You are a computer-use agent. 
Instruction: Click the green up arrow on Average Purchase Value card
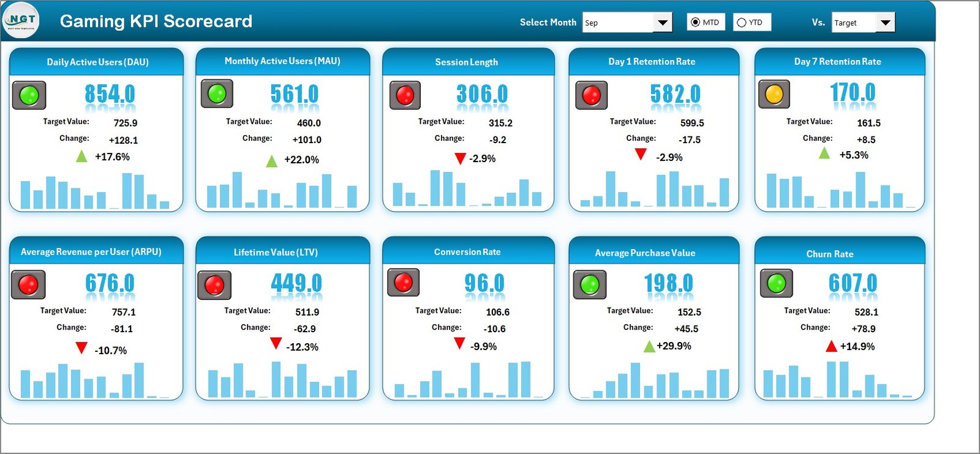point(649,347)
